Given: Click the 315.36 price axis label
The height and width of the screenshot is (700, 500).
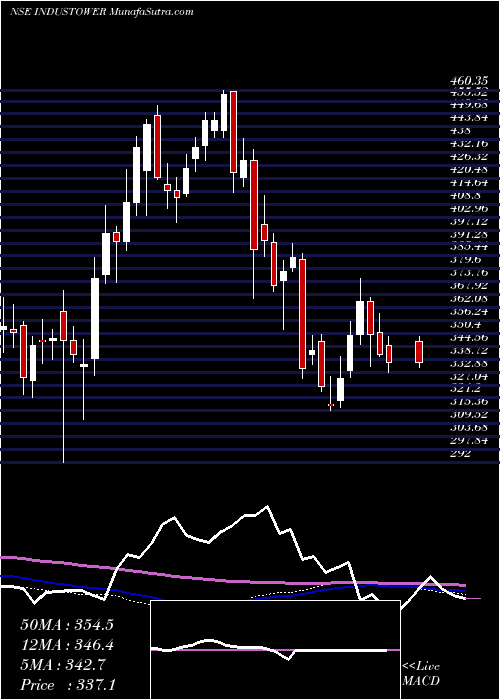Looking at the screenshot, I should [x=468, y=401].
